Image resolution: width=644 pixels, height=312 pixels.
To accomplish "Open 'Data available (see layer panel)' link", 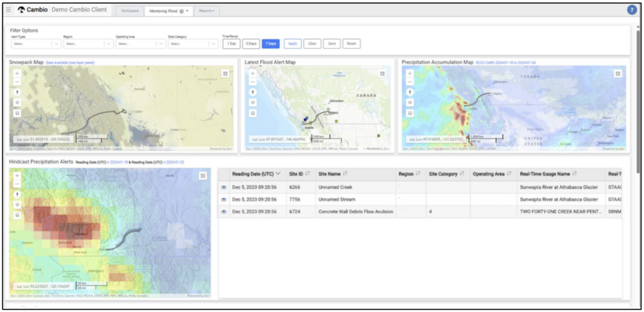I will tap(70, 62).
